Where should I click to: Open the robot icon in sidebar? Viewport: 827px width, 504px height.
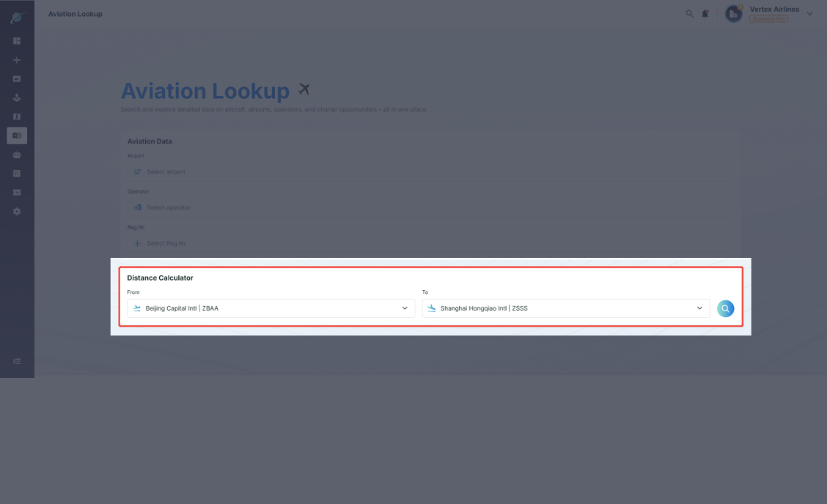(17, 155)
